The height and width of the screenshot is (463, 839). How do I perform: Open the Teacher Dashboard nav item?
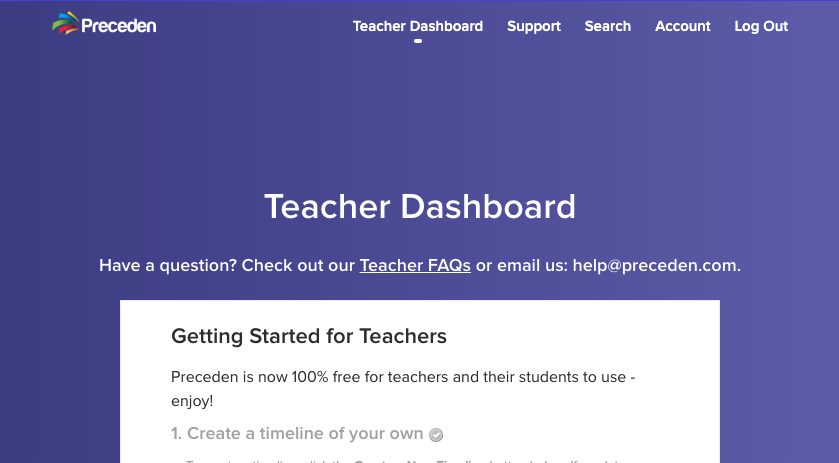[x=417, y=26]
